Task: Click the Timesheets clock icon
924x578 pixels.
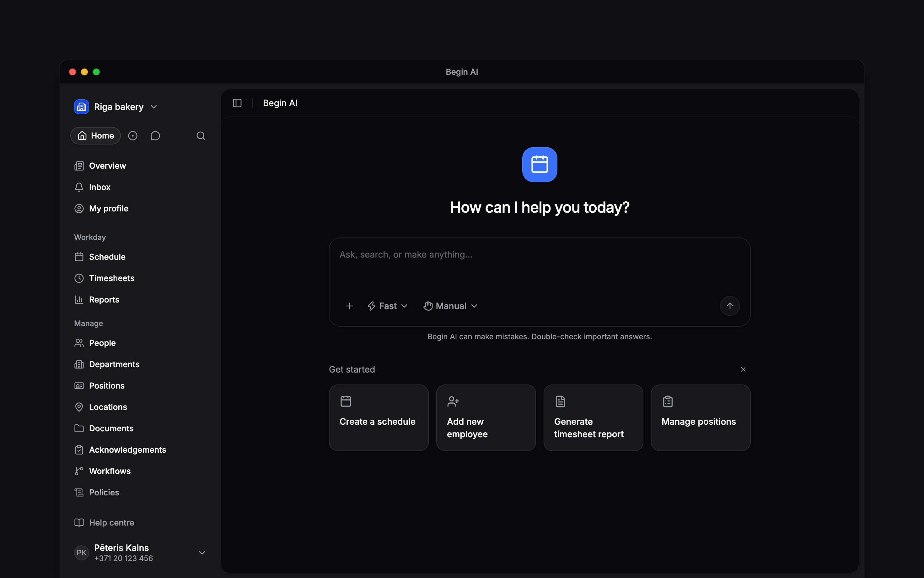Action: pos(79,278)
